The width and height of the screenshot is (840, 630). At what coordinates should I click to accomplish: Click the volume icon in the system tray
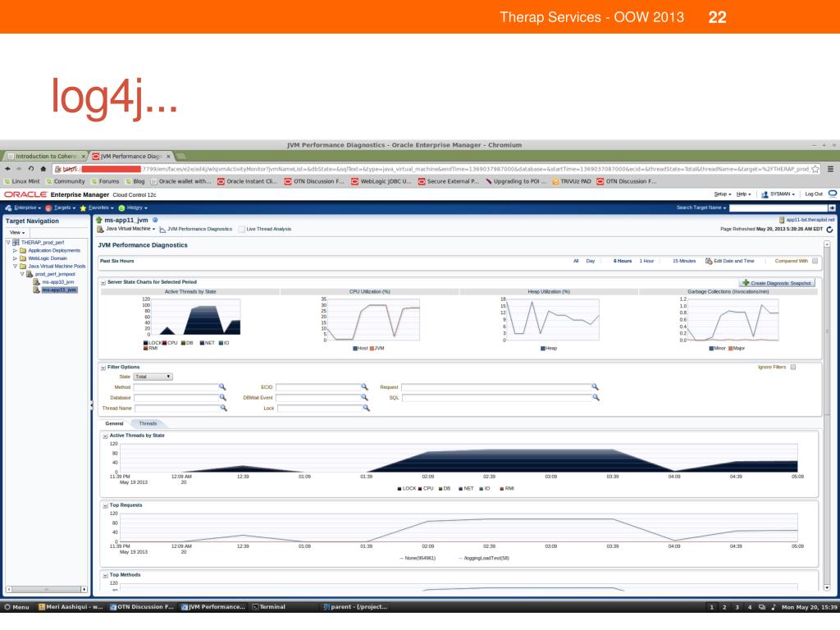[773, 608]
